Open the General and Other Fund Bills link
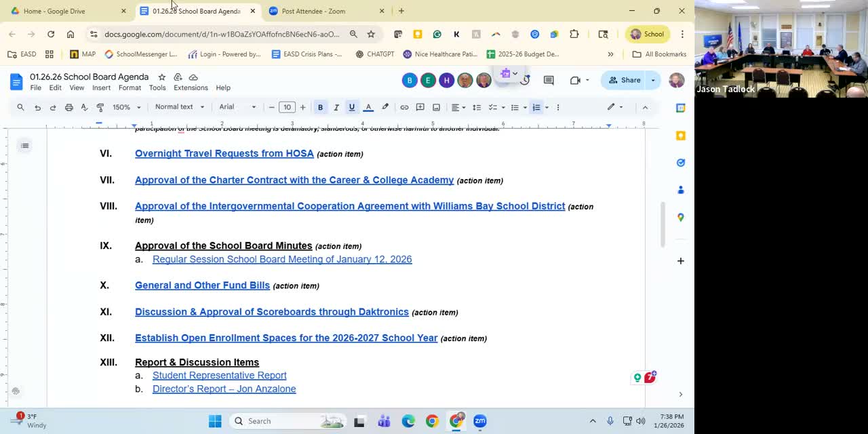Viewport: 868px width, 434px height. [x=202, y=285]
